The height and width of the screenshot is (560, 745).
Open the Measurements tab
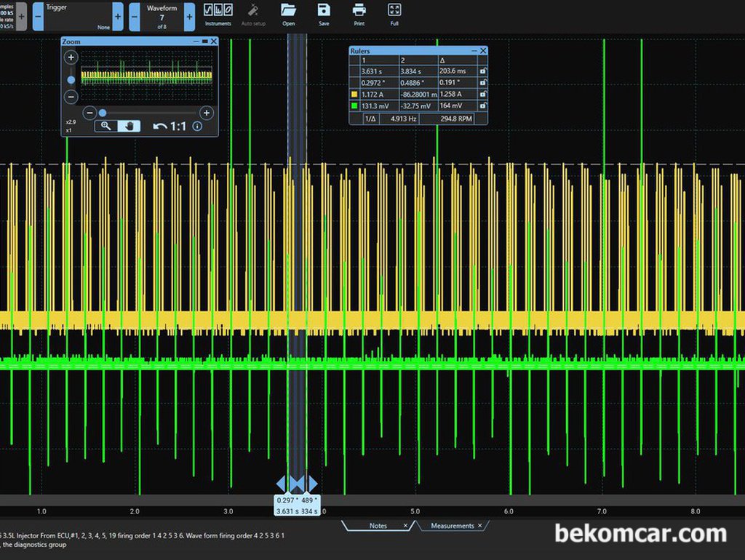(453, 525)
